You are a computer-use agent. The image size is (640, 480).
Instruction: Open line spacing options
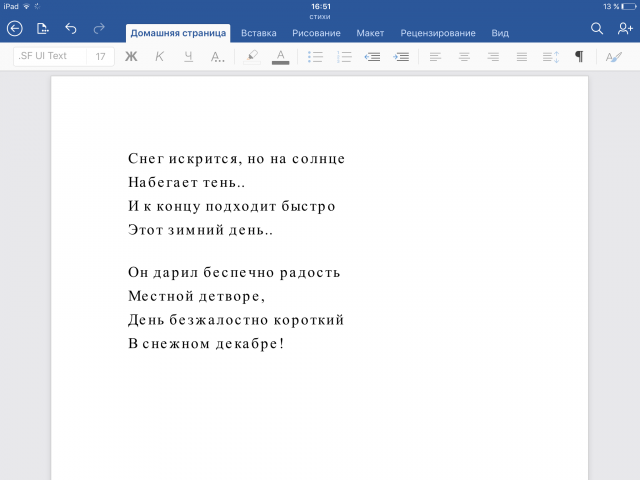coord(551,56)
